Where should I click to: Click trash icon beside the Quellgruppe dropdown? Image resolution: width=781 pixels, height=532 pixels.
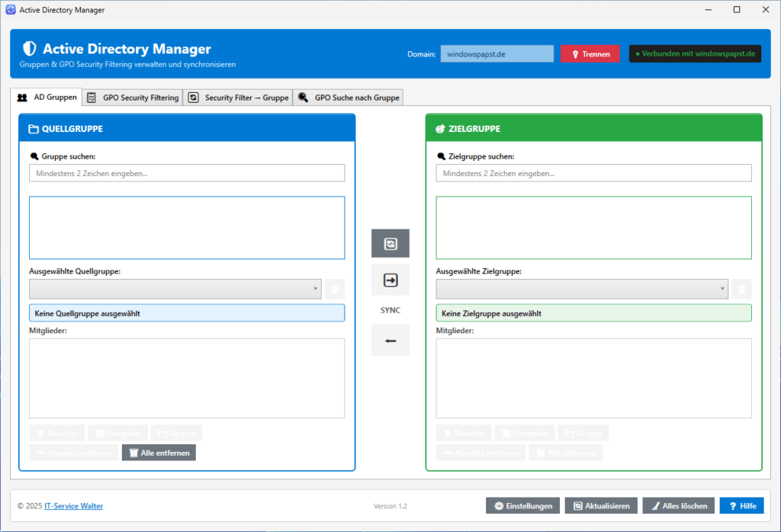pyautogui.click(x=335, y=289)
